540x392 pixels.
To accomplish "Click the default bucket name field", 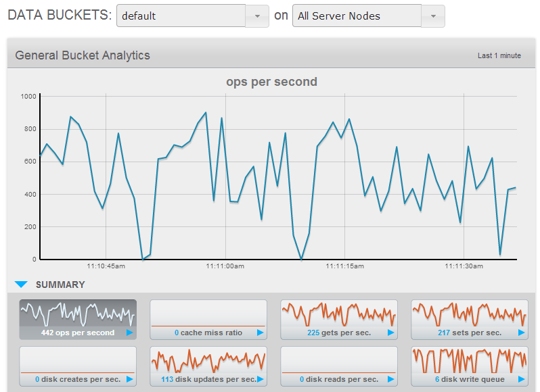I will pos(180,16).
